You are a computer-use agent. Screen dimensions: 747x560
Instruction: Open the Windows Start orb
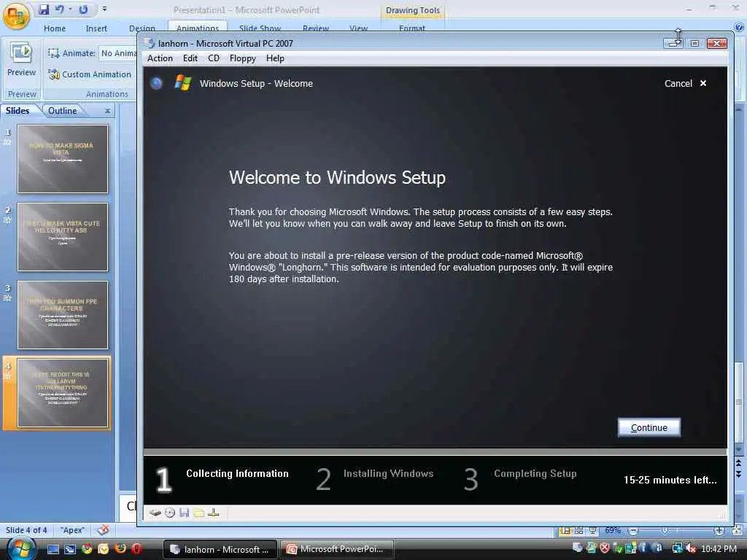[x=21, y=549]
